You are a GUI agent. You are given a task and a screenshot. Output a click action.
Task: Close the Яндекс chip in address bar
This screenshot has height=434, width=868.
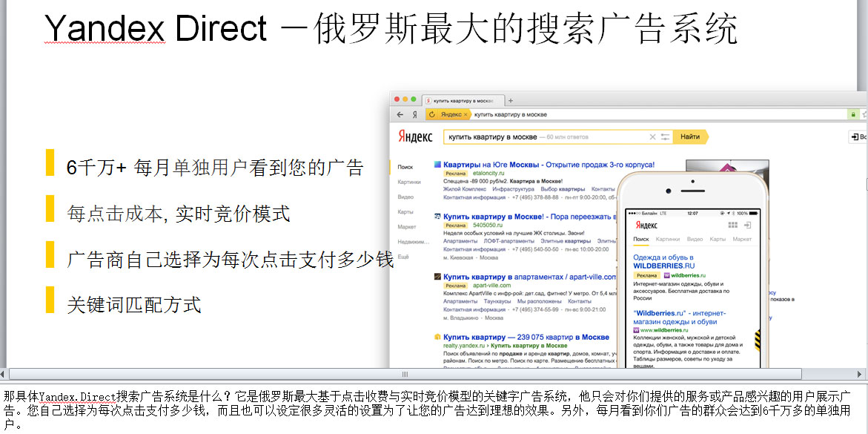(465, 114)
